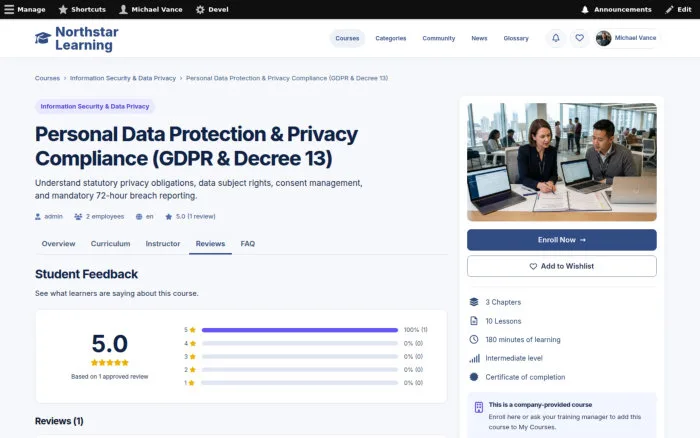The height and width of the screenshot is (438, 700).
Task: Click the 3-star rating bar
Action: click(x=300, y=357)
